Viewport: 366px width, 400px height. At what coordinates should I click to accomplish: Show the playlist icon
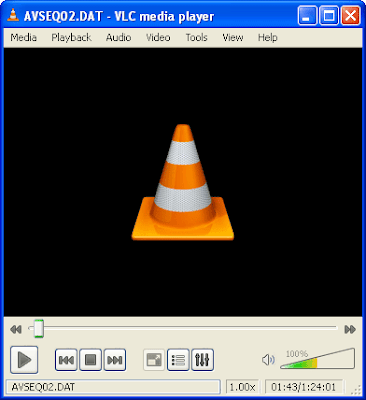178,360
